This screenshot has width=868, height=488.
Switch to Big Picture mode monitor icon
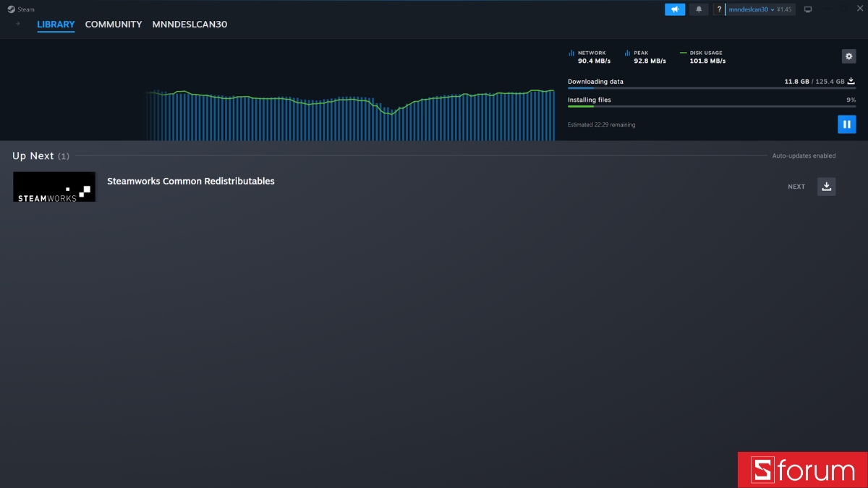point(808,9)
